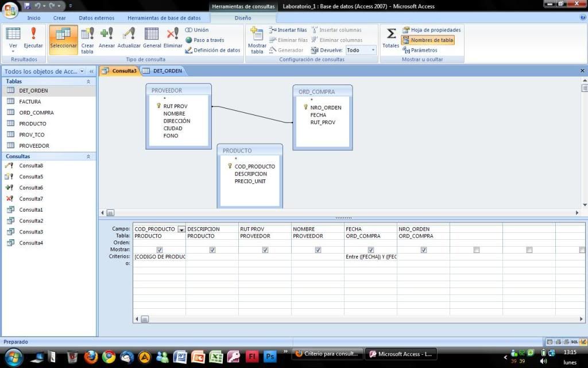Select the Eliminar query icon
Image resolution: width=588 pixels, height=368 pixels.
(x=173, y=37)
